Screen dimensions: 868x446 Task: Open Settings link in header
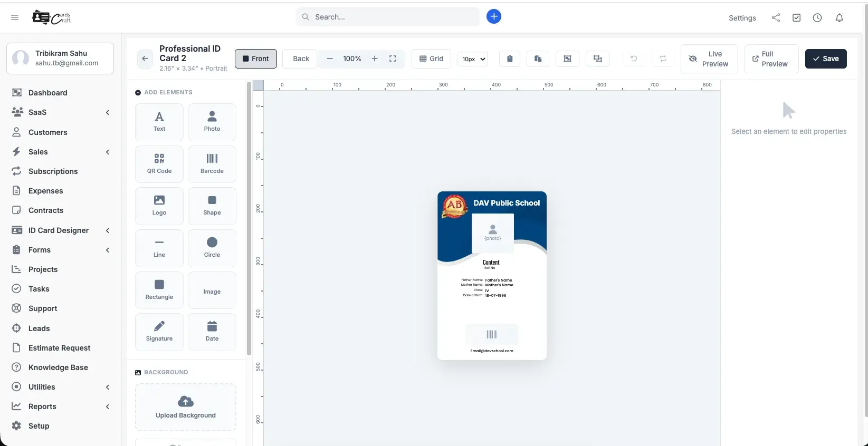coord(742,18)
